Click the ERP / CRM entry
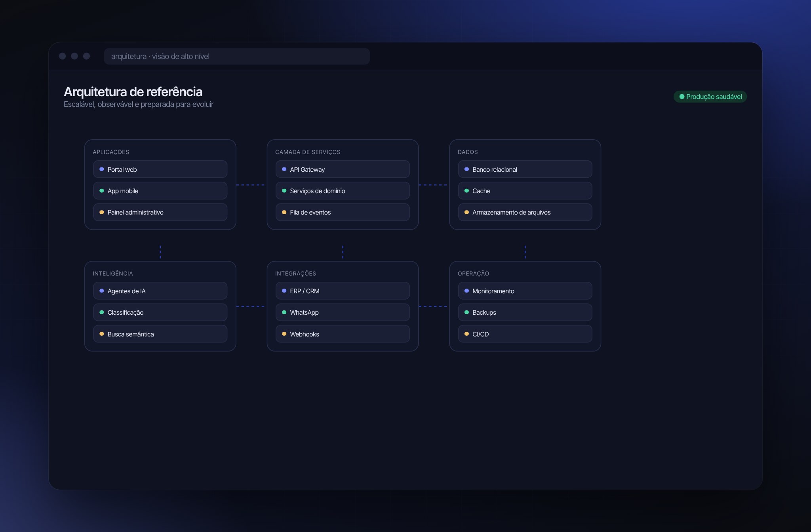 (x=343, y=291)
